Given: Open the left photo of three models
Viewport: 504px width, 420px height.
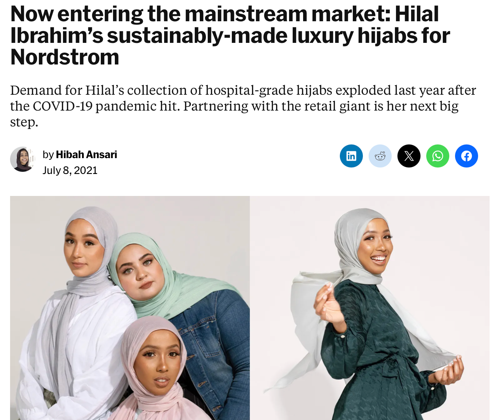Looking at the screenshot, I should tap(130, 308).
